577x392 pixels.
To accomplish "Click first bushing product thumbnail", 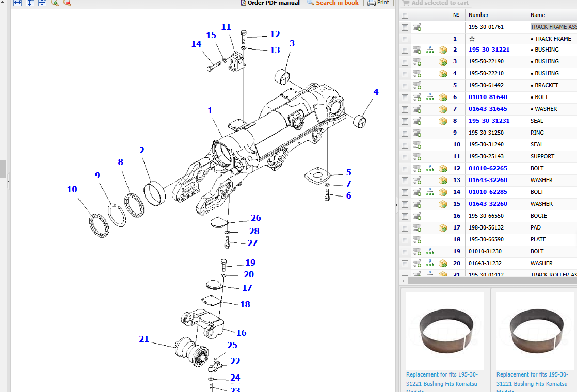I will coord(444,331).
